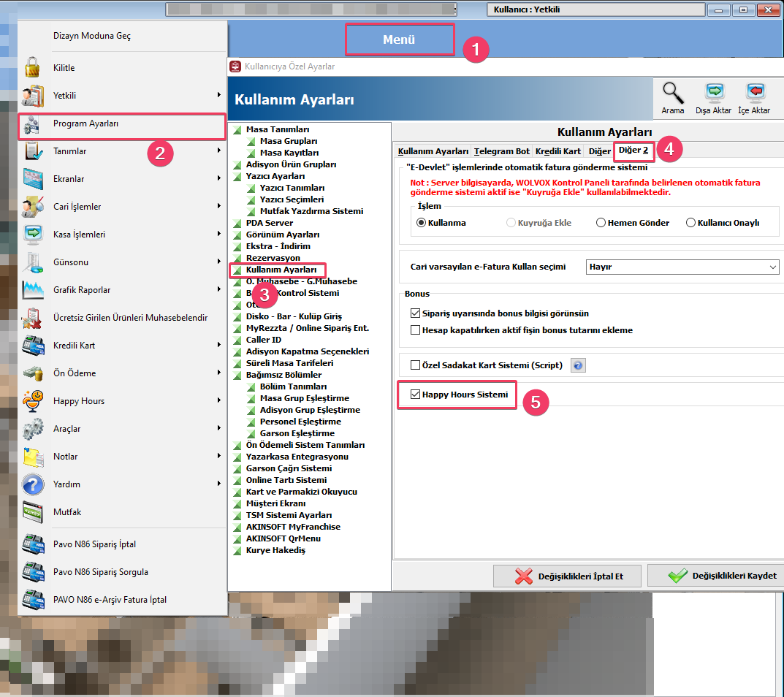The width and height of the screenshot is (784, 697).
Task: Open the Happy Hours menu icon
Action: (x=33, y=401)
